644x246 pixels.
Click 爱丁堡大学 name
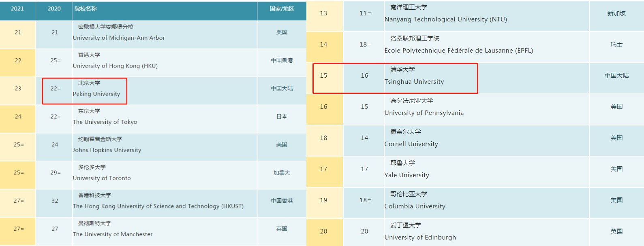pos(406,225)
